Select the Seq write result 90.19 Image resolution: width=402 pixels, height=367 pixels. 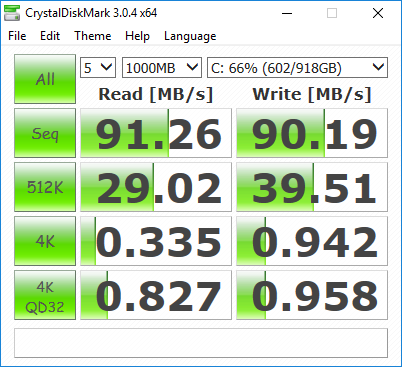tap(312, 133)
